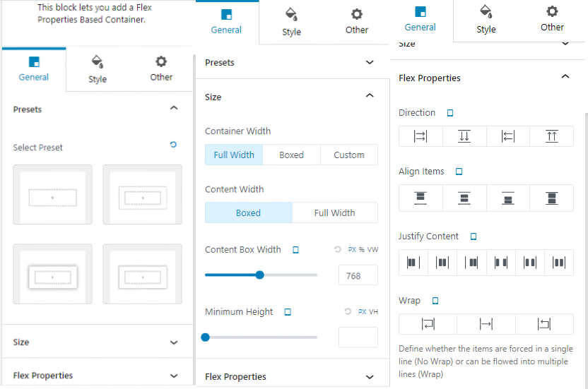The width and height of the screenshot is (588, 389).
Task: Choose Boxed under Container Width
Action: (291, 155)
